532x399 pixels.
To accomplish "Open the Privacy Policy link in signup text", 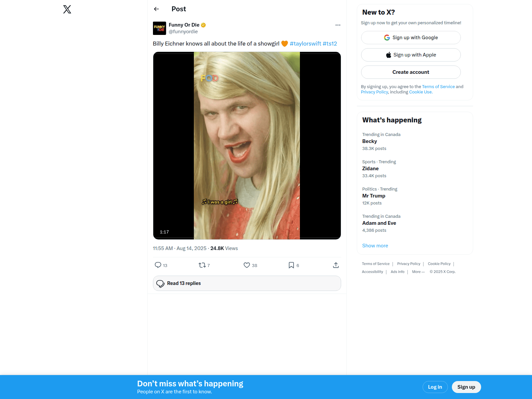I will (374, 92).
